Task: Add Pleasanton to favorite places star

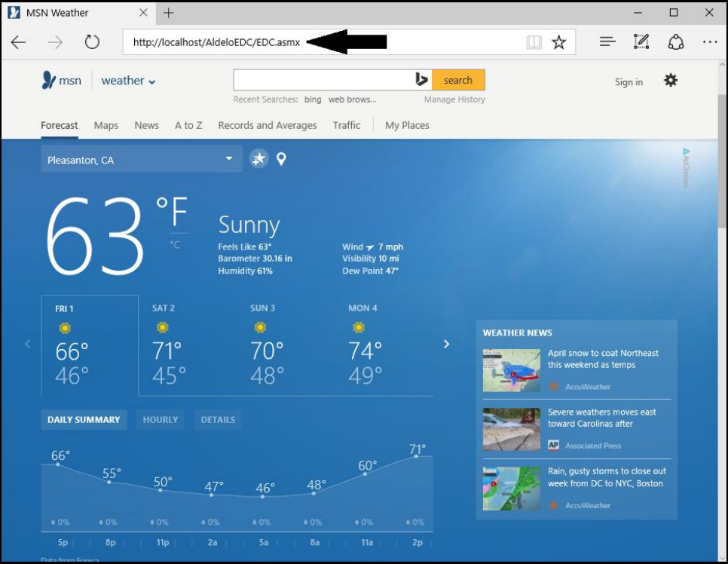Action: [x=258, y=159]
